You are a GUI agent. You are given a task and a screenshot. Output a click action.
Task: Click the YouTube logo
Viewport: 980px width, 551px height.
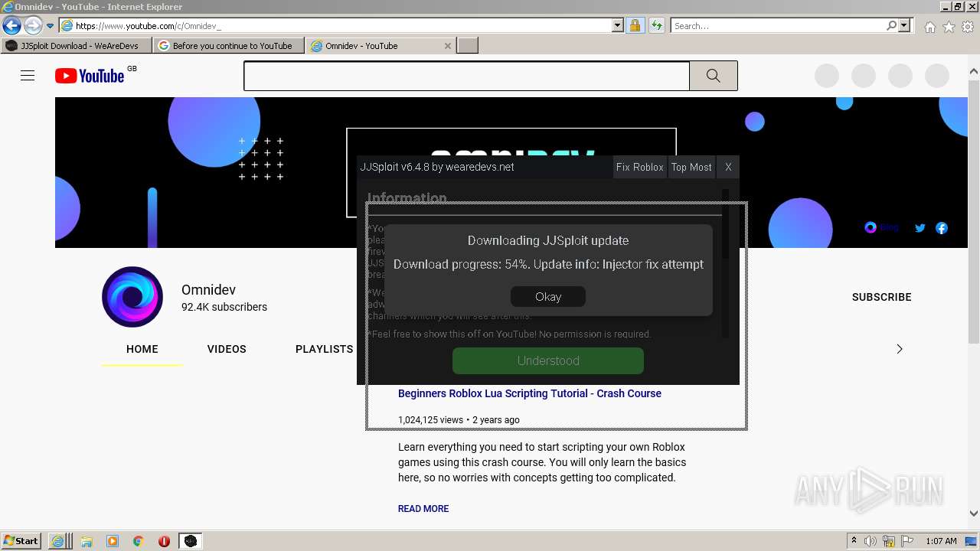90,76
